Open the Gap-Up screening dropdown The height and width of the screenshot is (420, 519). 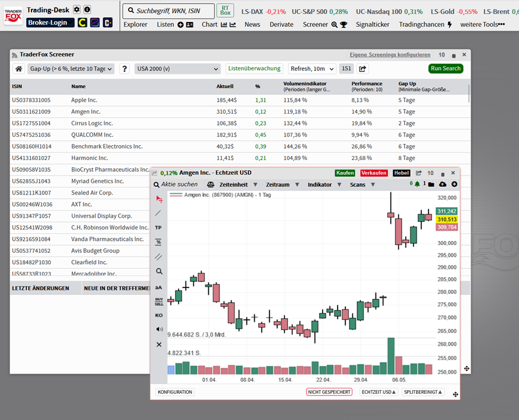tap(71, 69)
